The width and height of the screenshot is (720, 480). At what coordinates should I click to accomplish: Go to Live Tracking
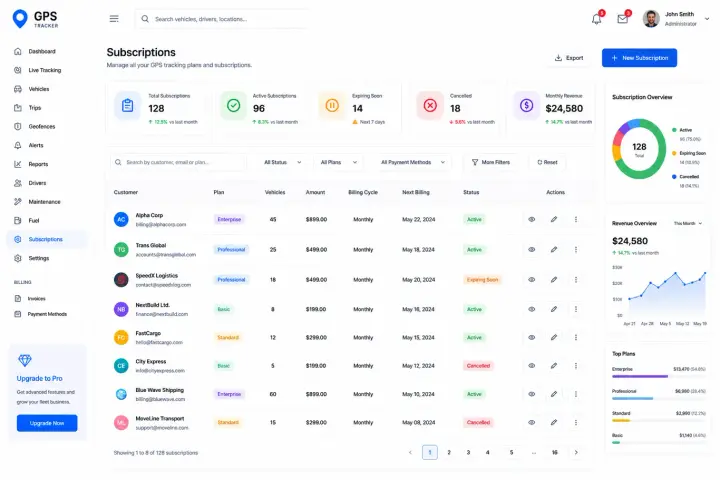click(45, 70)
